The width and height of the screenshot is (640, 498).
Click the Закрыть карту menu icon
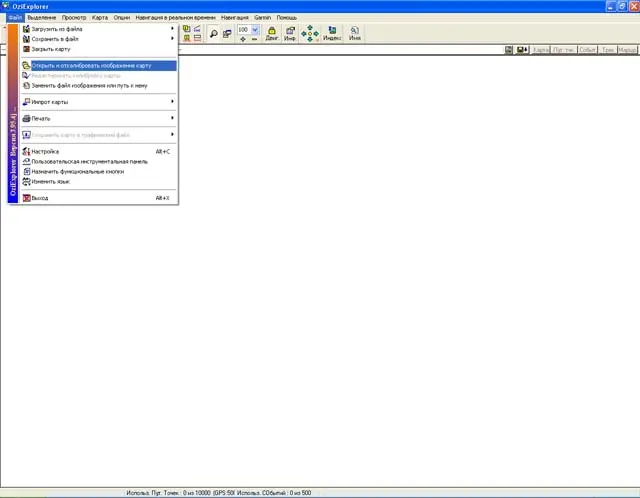coord(26,49)
